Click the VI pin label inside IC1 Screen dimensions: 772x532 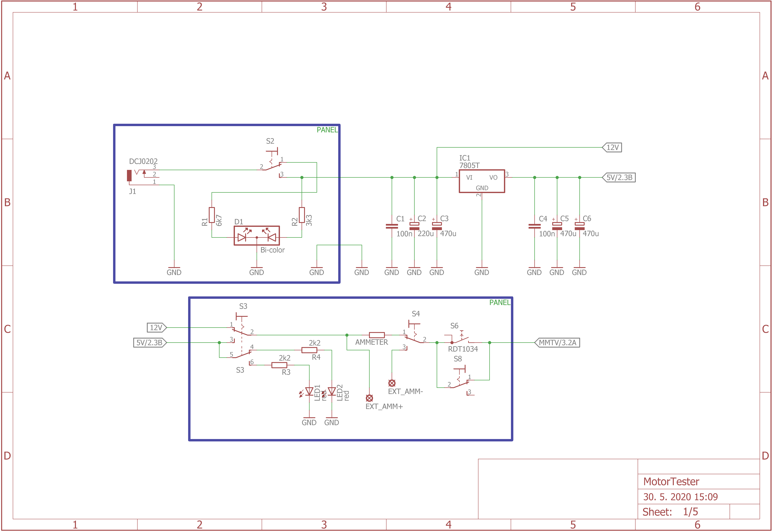[x=469, y=178]
